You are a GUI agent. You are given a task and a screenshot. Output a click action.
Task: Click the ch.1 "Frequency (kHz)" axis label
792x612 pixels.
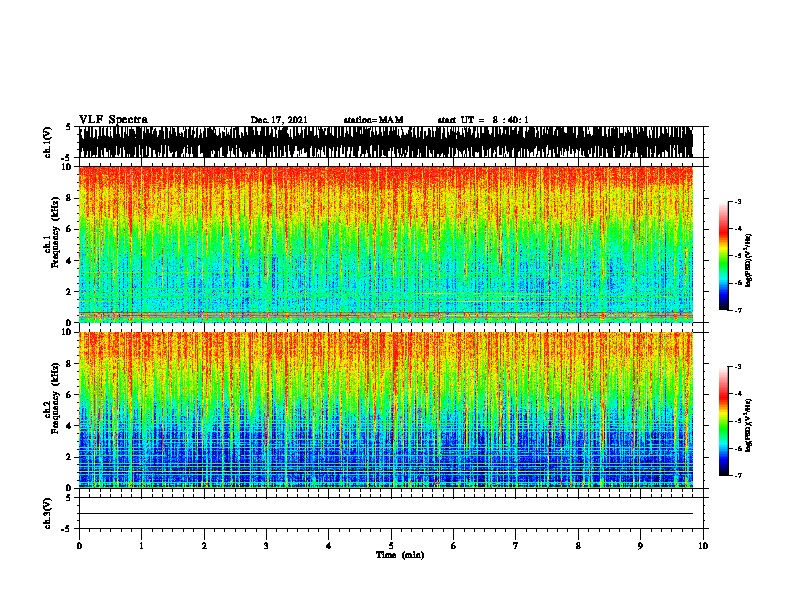55,232
